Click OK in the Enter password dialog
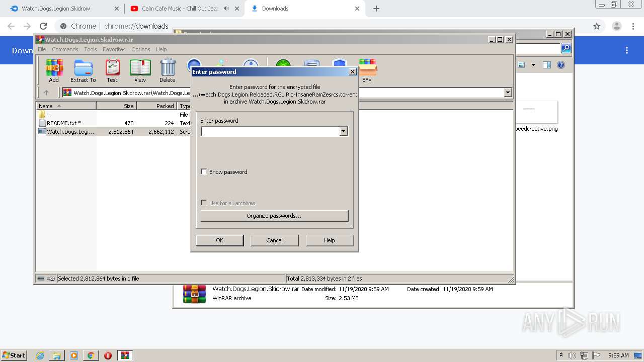This screenshot has width=644, height=362. coord(219,240)
